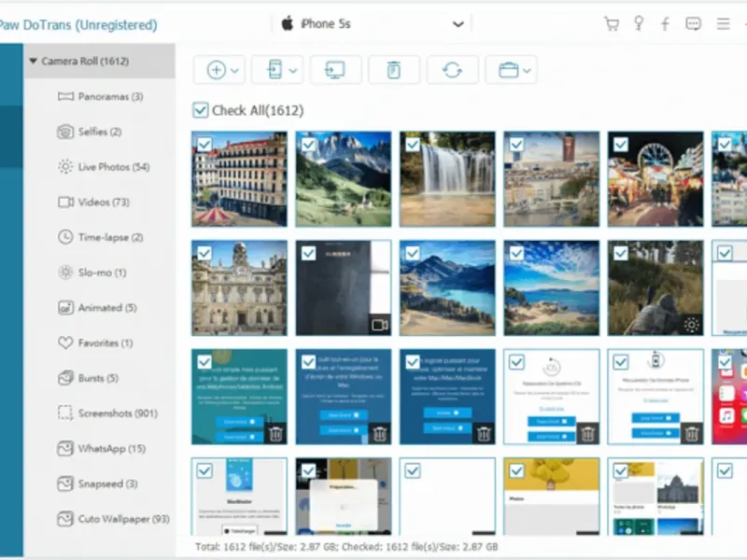Uncheck the hotel building photo checkbox
This screenshot has height=560, width=747.
tap(204, 145)
